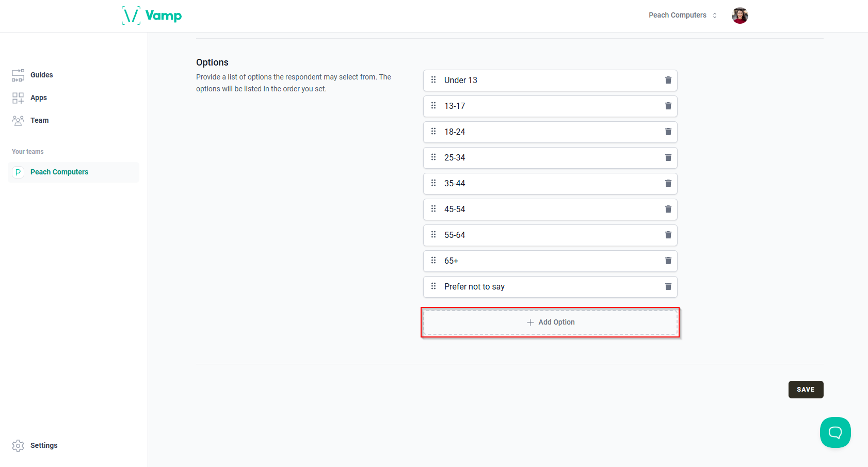This screenshot has width=868, height=467.
Task: Delete the "13-17" option
Action: click(x=668, y=106)
